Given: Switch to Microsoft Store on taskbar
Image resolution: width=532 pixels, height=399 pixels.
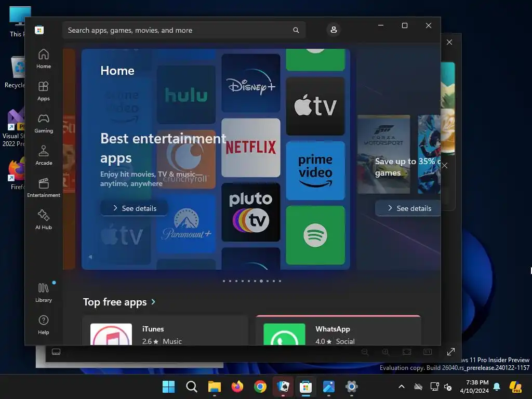Looking at the screenshot, I should (305, 387).
